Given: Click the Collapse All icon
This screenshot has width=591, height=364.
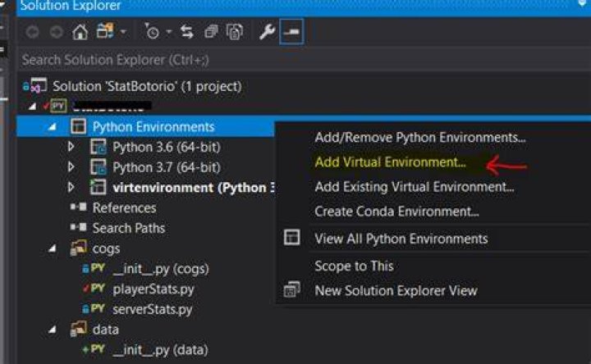Looking at the screenshot, I should click(211, 32).
